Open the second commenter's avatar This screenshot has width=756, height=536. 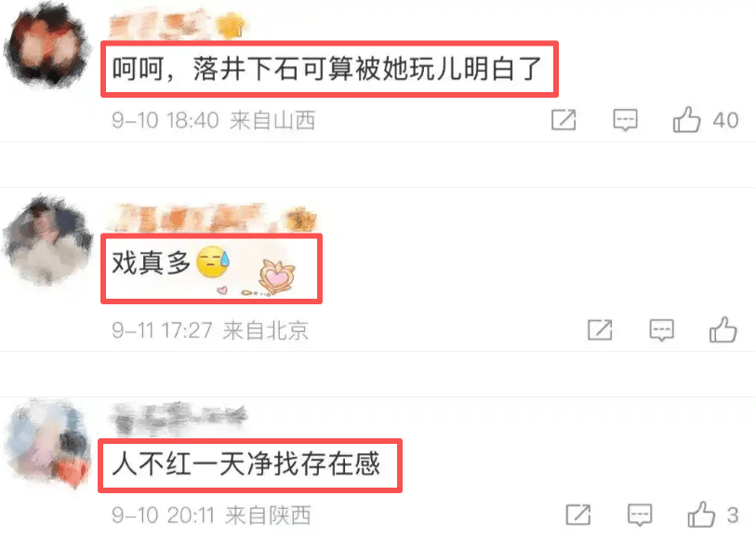47,240
